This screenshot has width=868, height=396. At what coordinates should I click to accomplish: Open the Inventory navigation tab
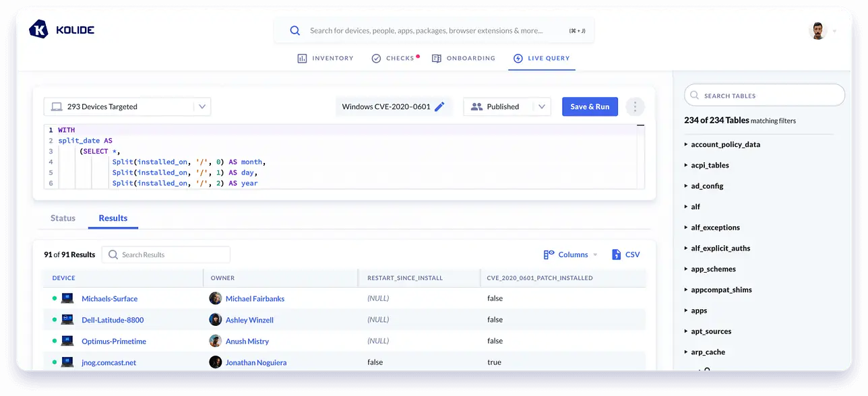point(325,58)
